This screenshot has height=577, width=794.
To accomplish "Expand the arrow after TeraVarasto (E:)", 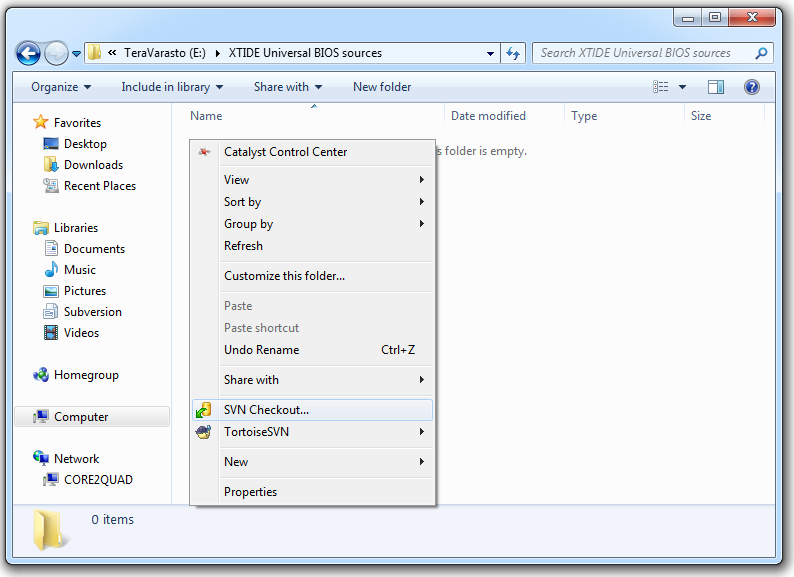I will pos(218,53).
